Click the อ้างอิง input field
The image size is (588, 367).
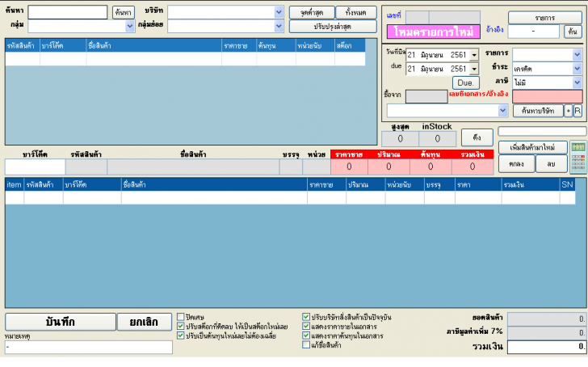(533, 32)
